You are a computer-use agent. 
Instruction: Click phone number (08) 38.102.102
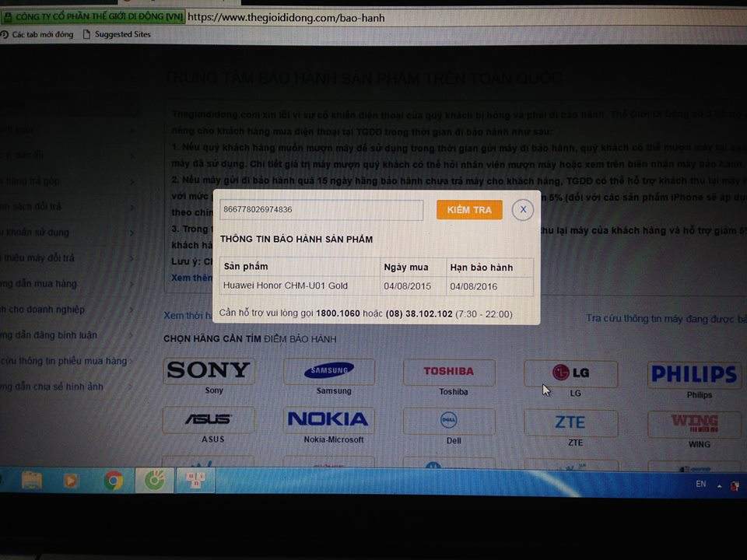419,313
